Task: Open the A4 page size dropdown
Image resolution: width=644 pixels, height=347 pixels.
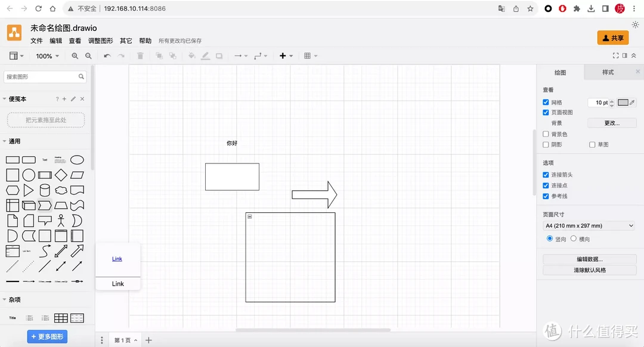Action: click(589, 226)
